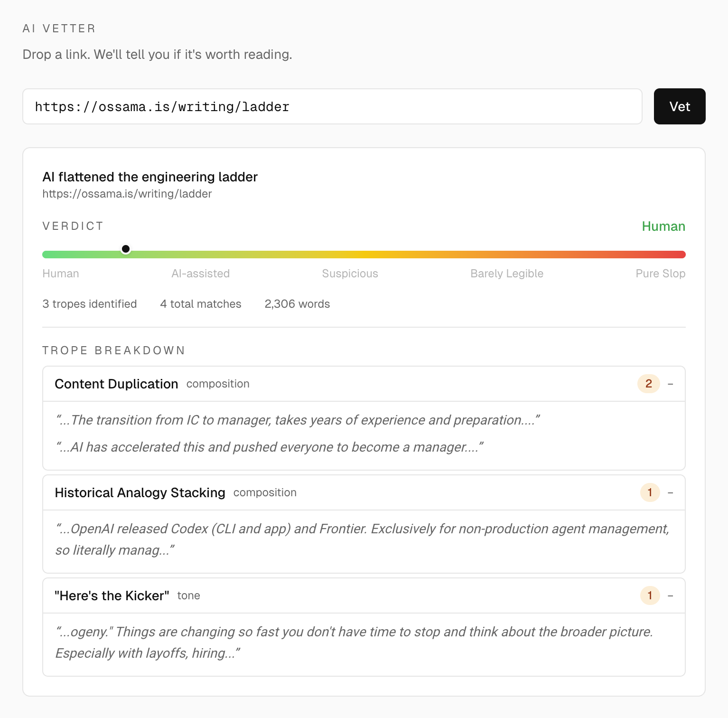The width and height of the screenshot is (728, 718).
Task: Click the green Human verdict label
Action: click(663, 226)
